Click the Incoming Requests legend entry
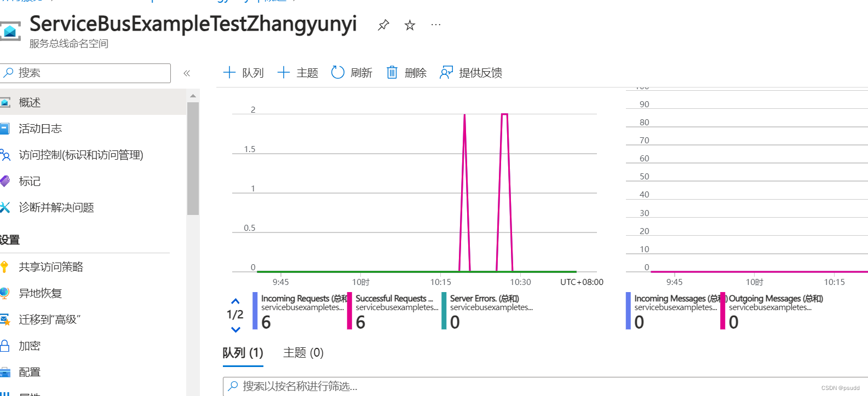This screenshot has width=868, height=396. (300, 311)
